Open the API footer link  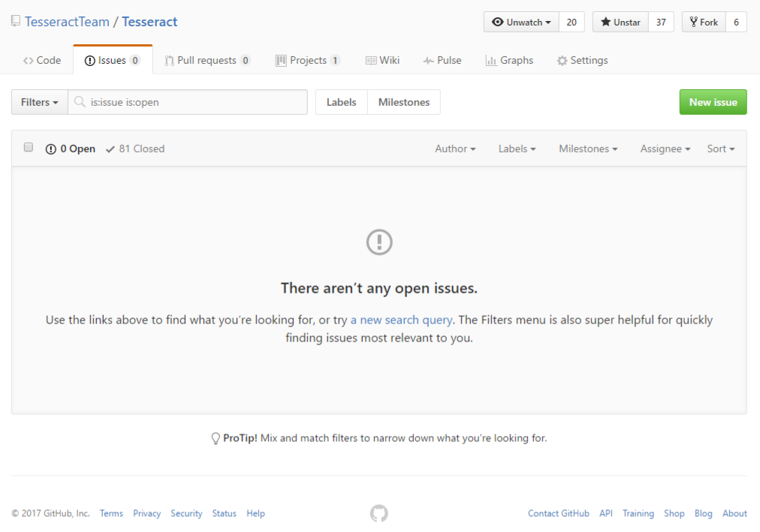tap(606, 513)
